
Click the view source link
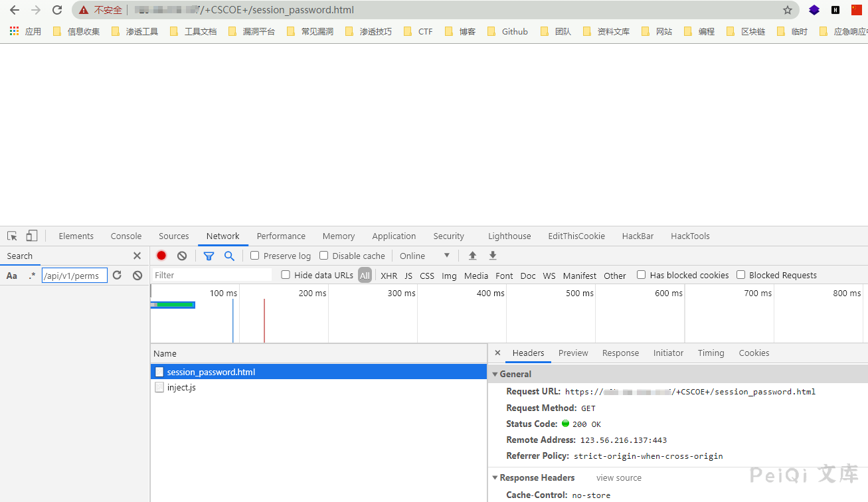pos(619,478)
